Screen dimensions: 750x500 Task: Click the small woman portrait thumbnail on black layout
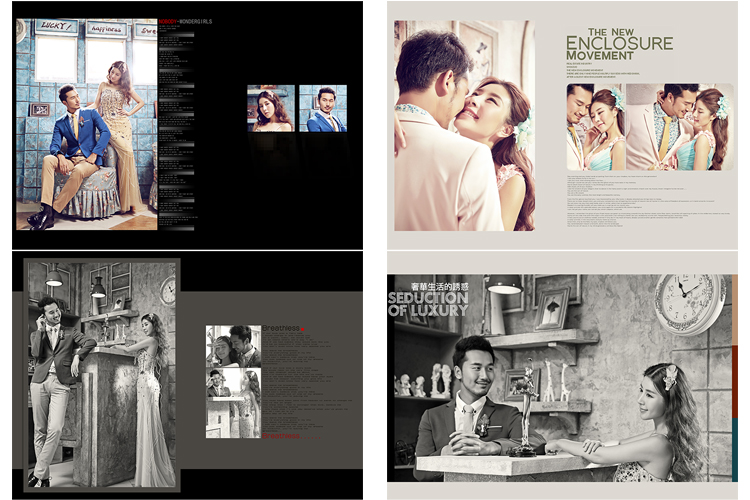click(x=270, y=108)
